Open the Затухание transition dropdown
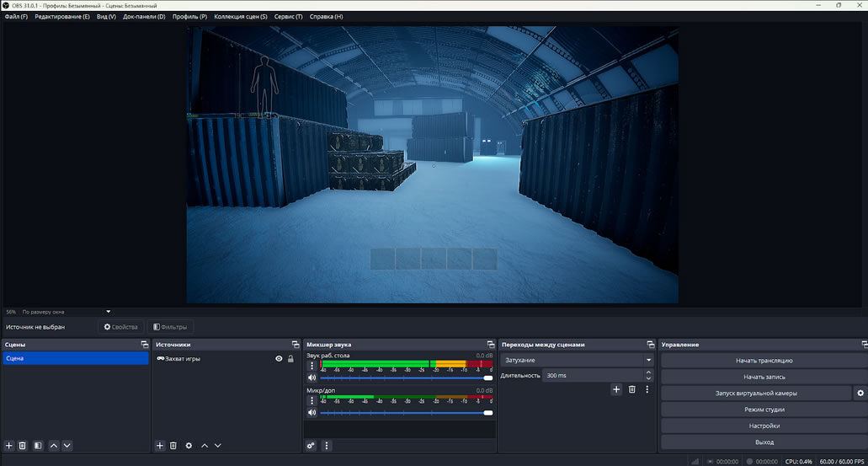Screen dimensions: 868x466 [578, 360]
